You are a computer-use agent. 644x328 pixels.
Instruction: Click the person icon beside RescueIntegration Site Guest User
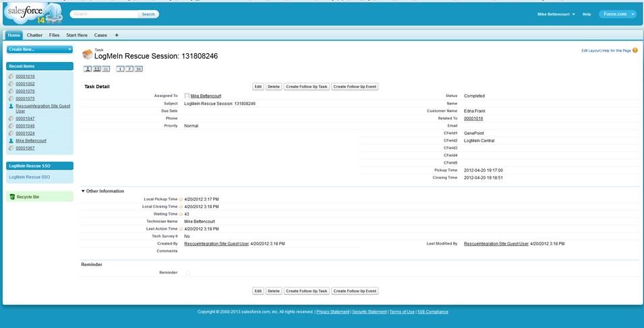(x=11, y=106)
